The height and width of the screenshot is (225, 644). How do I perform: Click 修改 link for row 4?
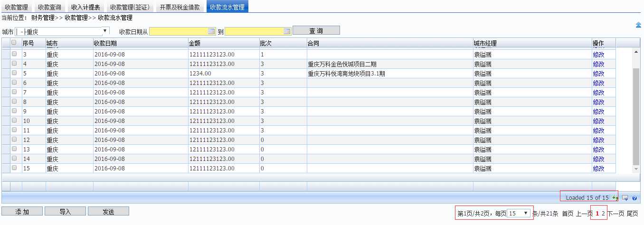(x=598, y=64)
